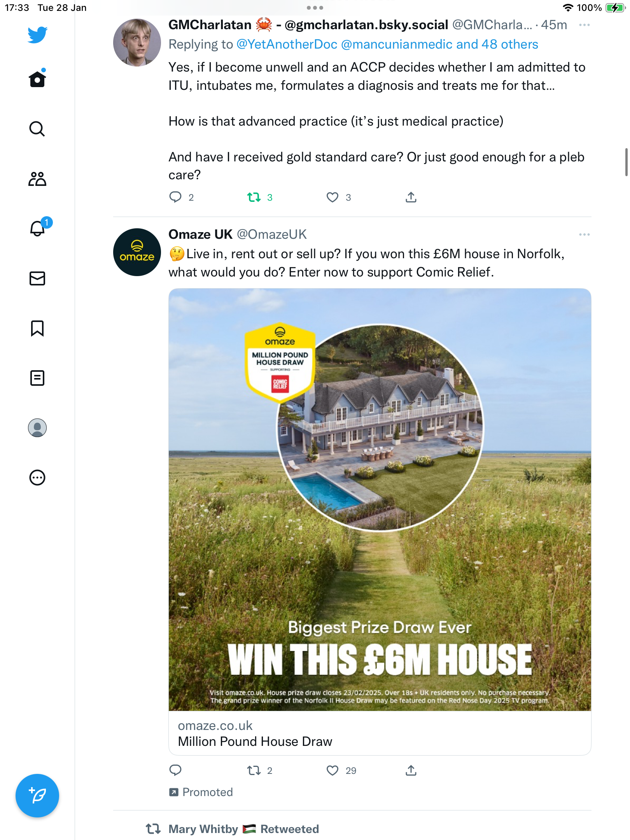This screenshot has height=840, width=630.
Task: Expand the sidebar More circle menu
Action: 37,478
